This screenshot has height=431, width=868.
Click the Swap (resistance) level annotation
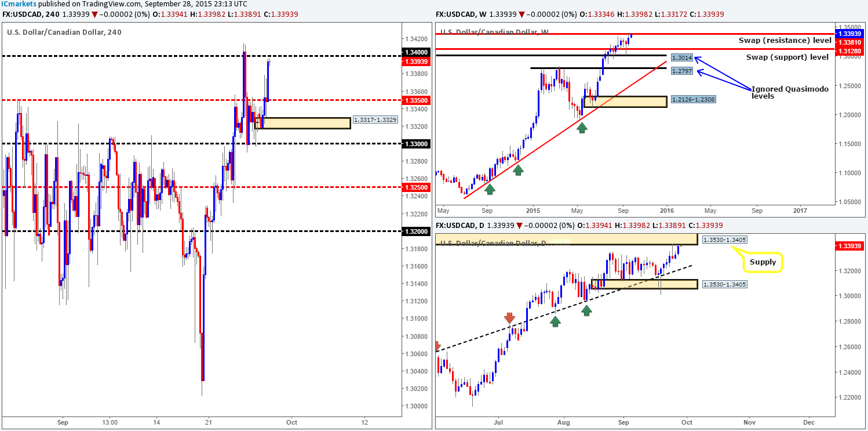[785, 41]
